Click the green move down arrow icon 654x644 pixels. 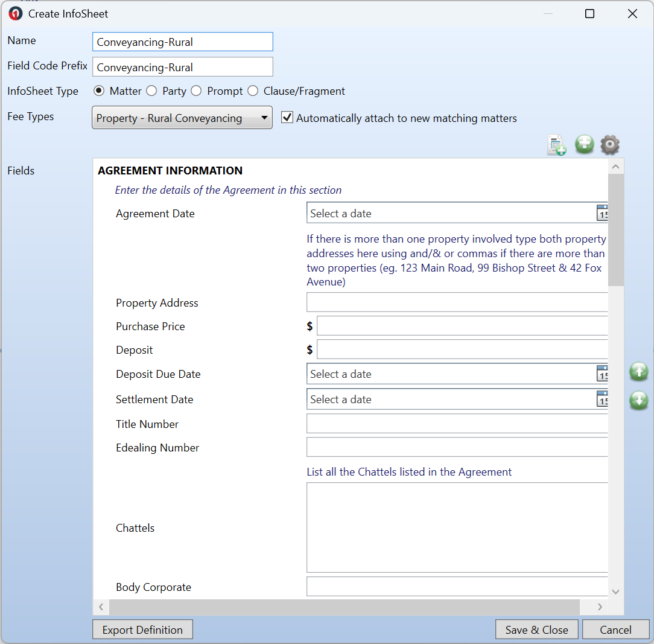tap(638, 400)
